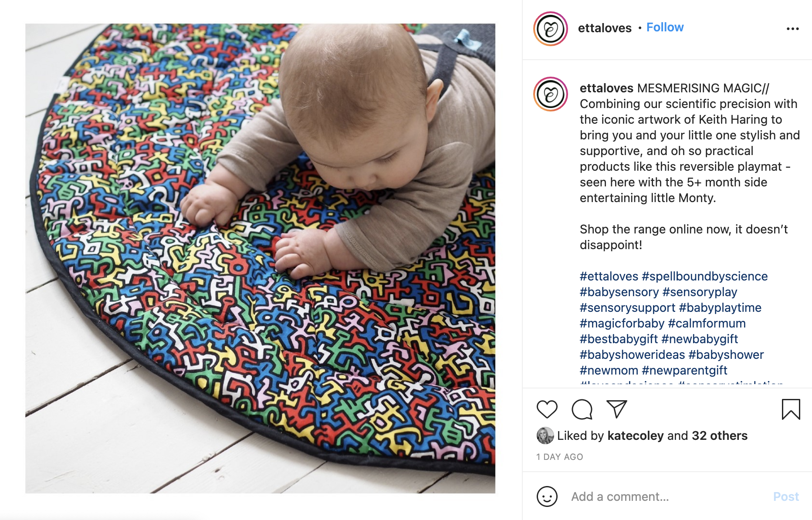The image size is (812, 520).
Task: Open the ettaloves username in the header
Action: click(x=605, y=28)
